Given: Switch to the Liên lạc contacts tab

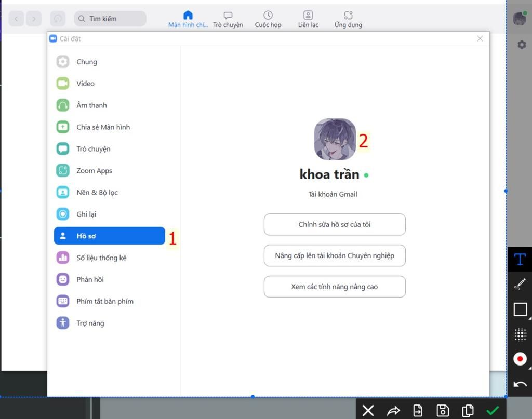Looking at the screenshot, I should (308, 19).
